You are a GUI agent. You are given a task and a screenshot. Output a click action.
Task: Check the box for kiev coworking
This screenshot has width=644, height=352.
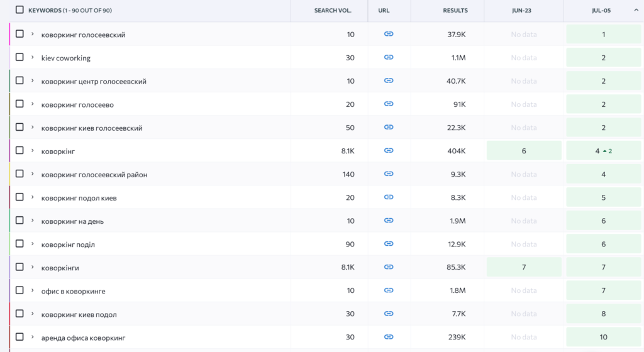tap(19, 57)
